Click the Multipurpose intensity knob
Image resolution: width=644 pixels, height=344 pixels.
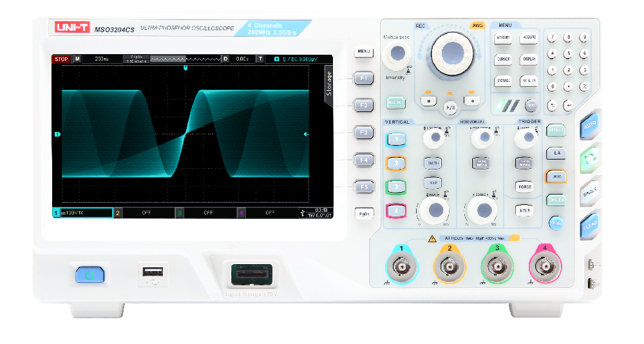tap(397, 53)
